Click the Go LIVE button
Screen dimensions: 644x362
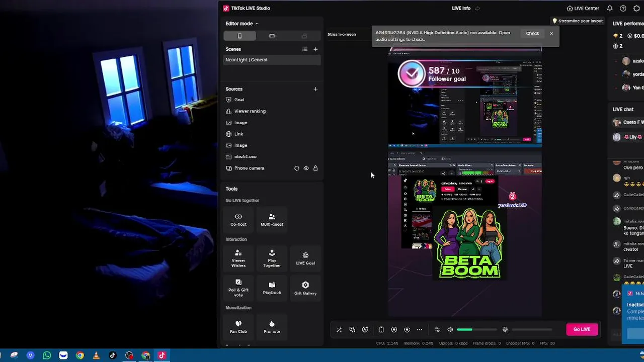coord(582,329)
